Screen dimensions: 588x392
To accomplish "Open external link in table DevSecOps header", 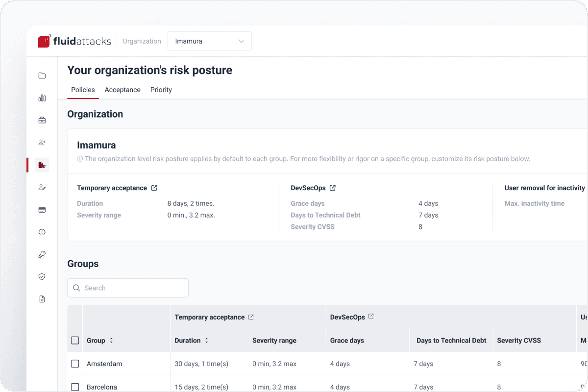I will (x=371, y=317).
